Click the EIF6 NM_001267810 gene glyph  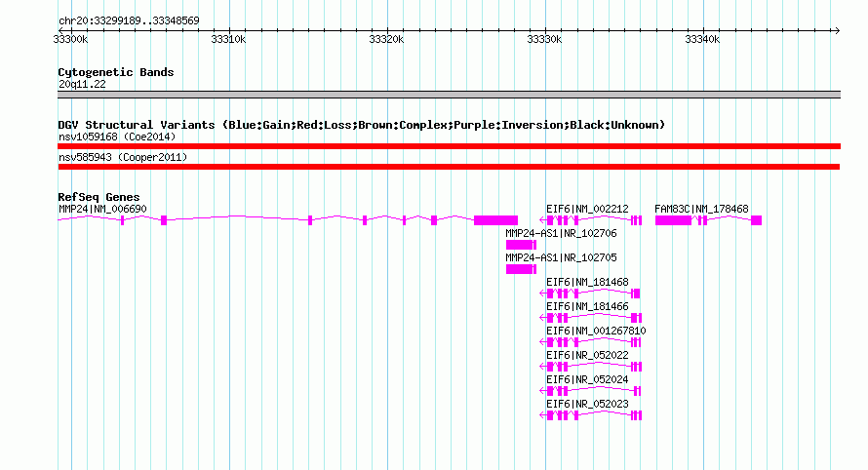[x=591, y=342]
